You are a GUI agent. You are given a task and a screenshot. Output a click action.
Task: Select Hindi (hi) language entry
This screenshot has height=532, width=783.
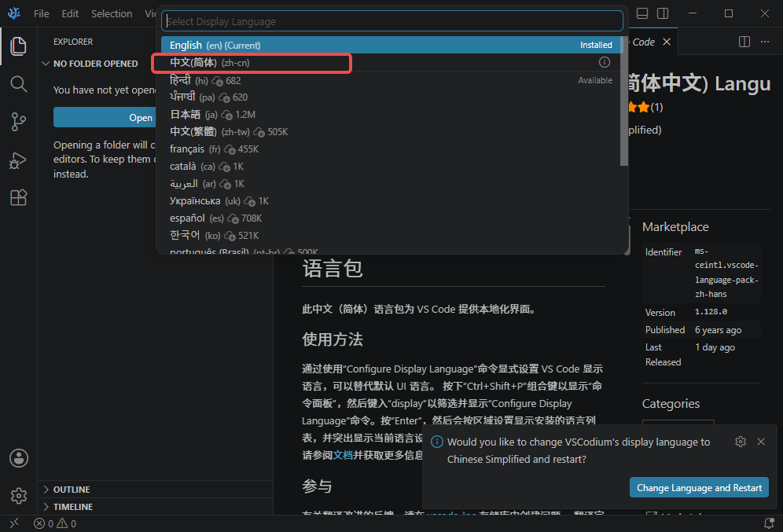pos(391,80)
